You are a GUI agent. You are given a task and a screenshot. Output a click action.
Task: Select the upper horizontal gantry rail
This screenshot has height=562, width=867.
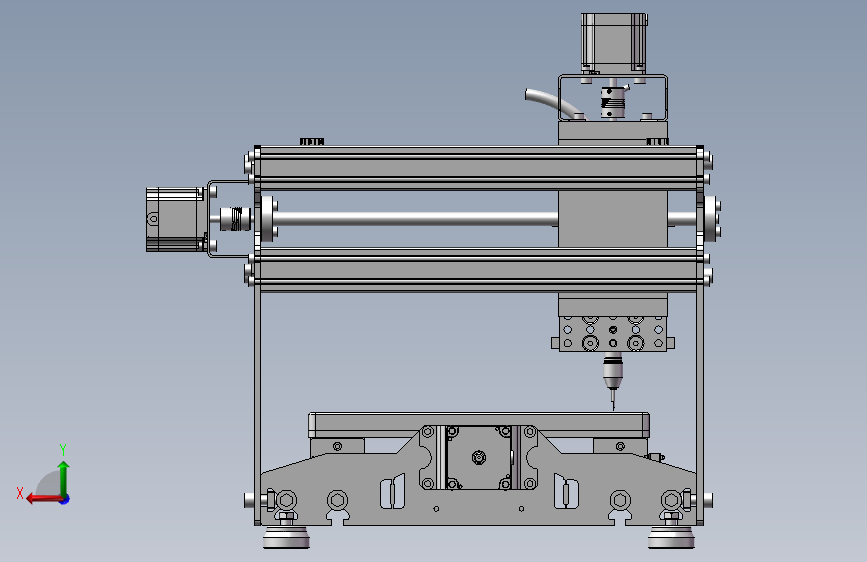[x=479, y=168]
